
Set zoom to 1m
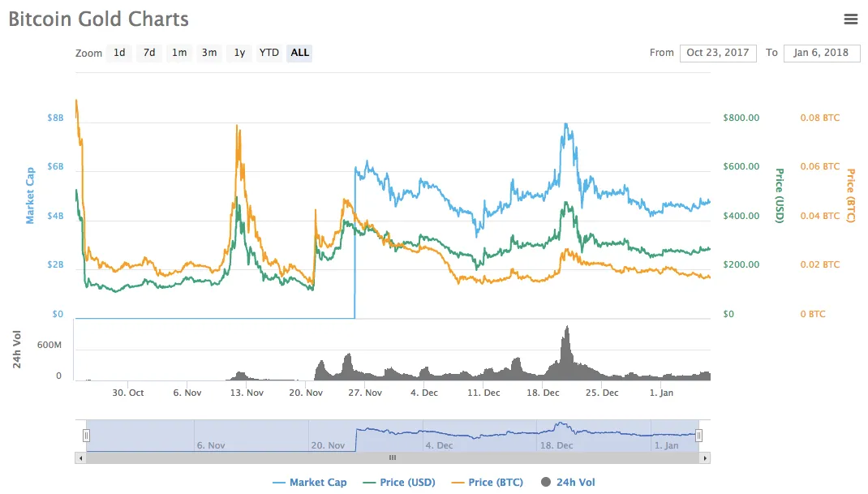pos(178,53)
